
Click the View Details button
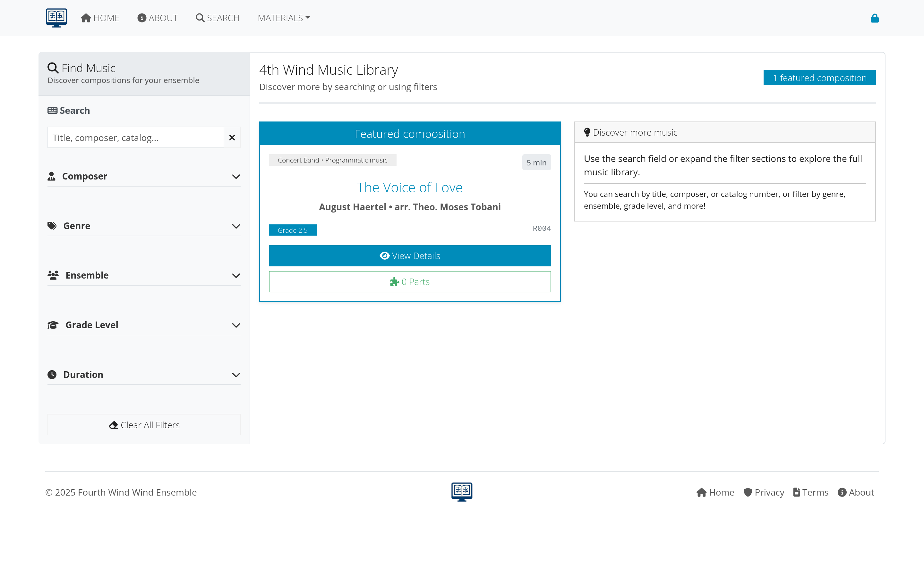(x=410, y=256)
